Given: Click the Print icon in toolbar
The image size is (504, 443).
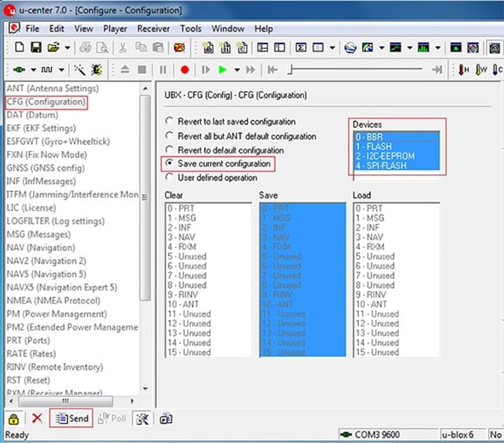Looking at the screenshot, I should [x=85, y=48].
